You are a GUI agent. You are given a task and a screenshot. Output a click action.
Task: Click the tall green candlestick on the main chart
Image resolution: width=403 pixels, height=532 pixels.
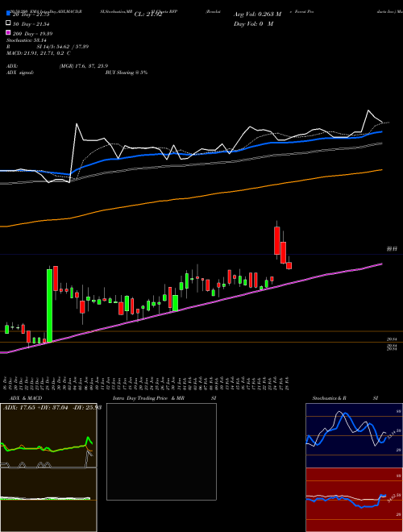(49, 305)
